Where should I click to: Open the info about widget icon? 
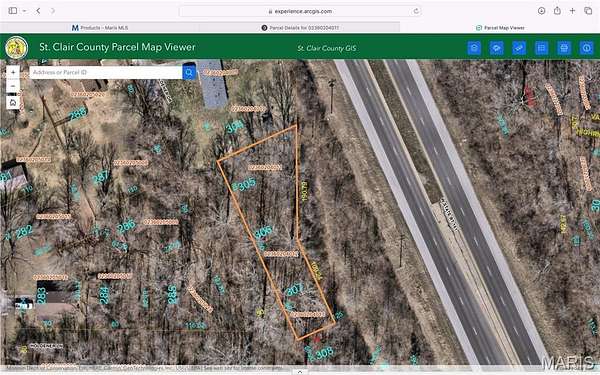point(587,48)
